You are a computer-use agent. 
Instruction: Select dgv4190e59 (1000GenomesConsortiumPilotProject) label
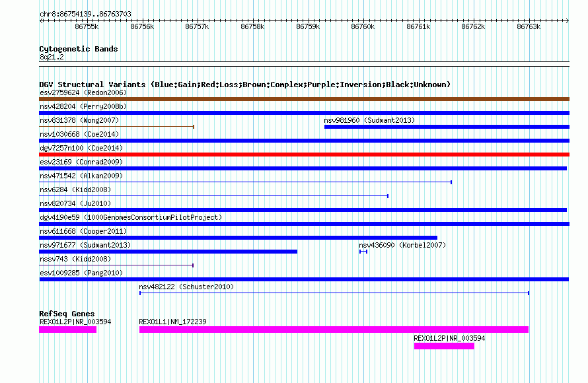(x=131, y=217)
